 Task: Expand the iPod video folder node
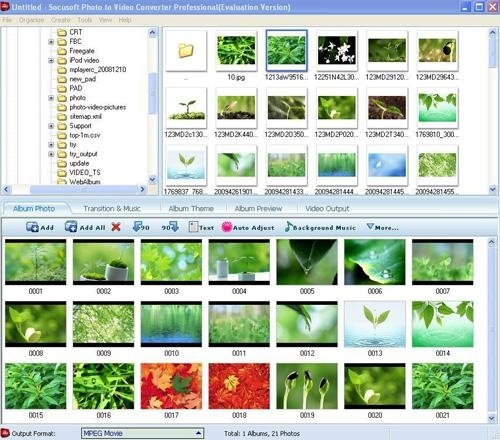51,60
